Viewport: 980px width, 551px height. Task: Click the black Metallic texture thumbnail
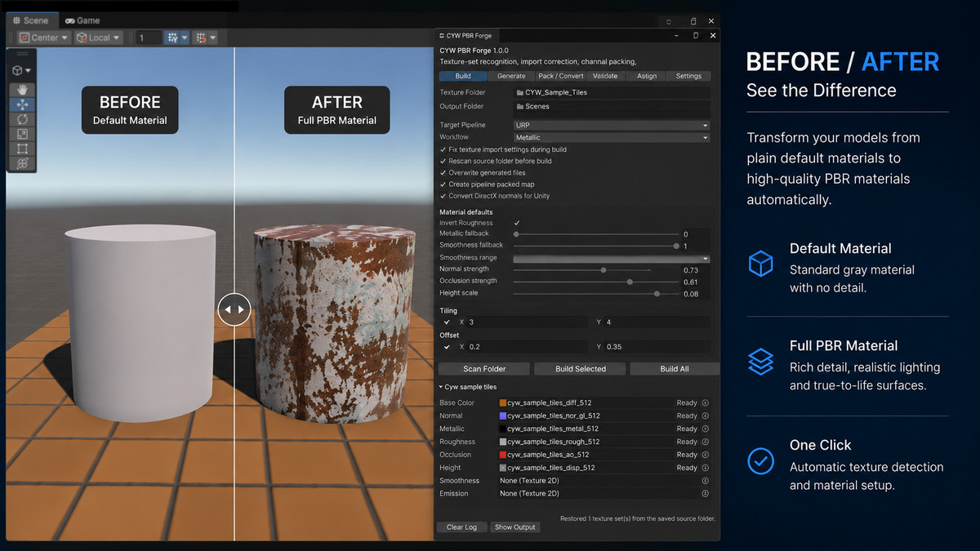click(x=502, y=429)
